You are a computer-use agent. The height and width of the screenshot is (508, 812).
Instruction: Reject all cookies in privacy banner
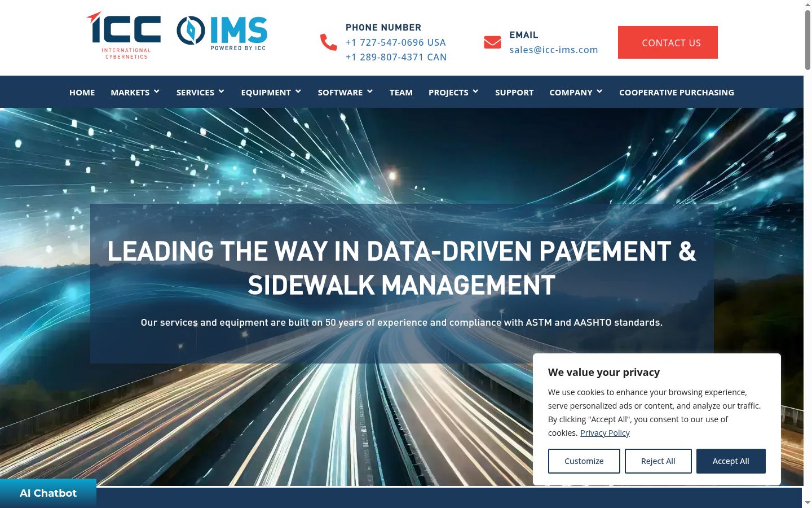click(x=658, y=461)
